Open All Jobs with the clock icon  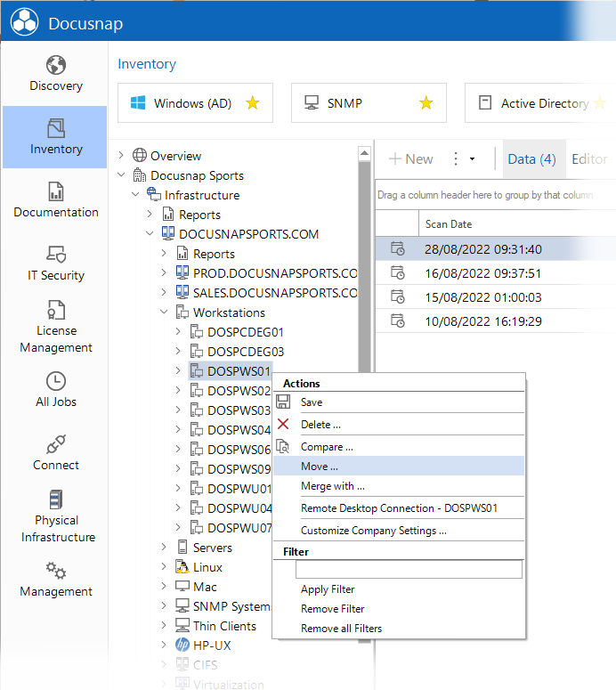(x=56, y=389)
